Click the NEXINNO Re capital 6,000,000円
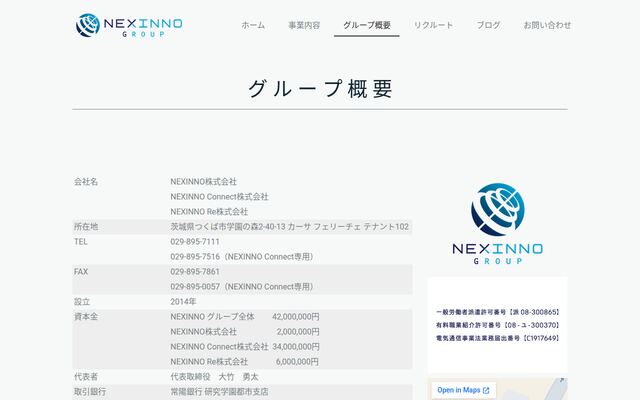This screenshot has height=400, width=640. 298,362
